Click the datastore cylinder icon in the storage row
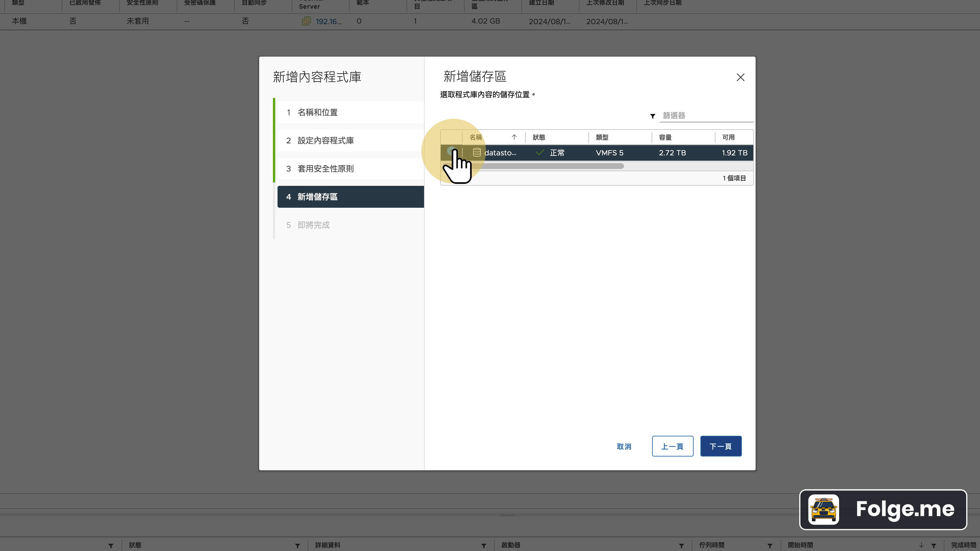 coord(477,152)
